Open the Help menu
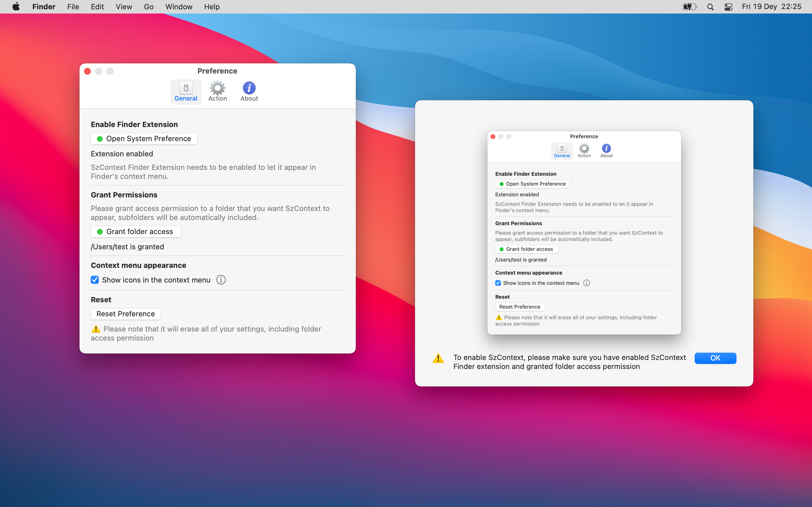This screenshot has height=507, width=812. click(x=212, y=7)
